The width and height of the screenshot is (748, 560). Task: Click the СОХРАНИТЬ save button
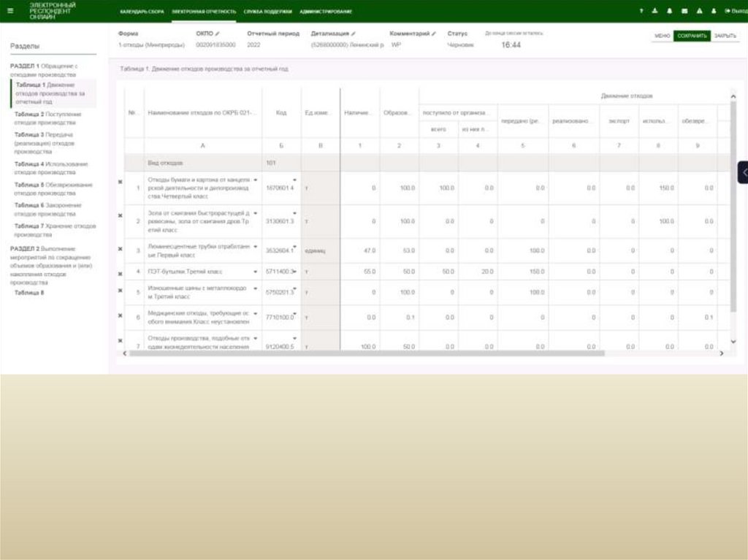tap(692, 36)
